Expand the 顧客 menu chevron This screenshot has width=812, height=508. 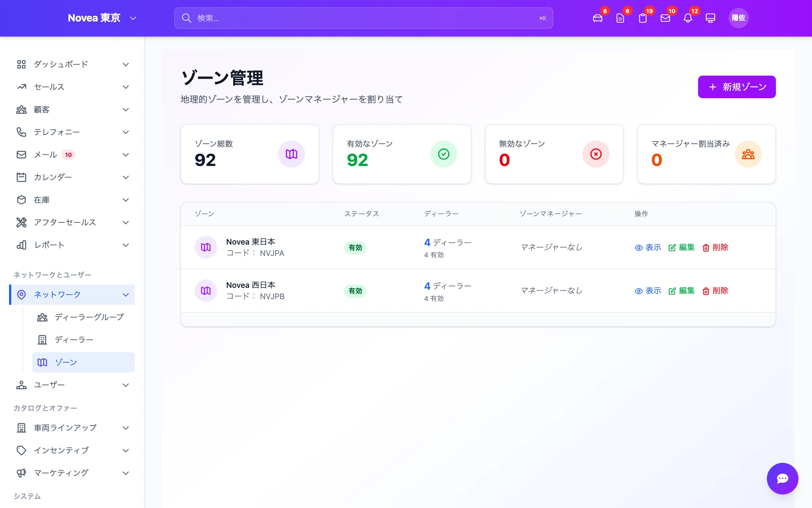126,110
